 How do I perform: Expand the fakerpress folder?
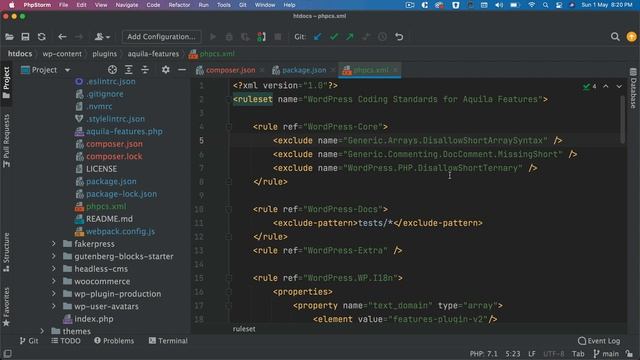(x=53, y=244)
